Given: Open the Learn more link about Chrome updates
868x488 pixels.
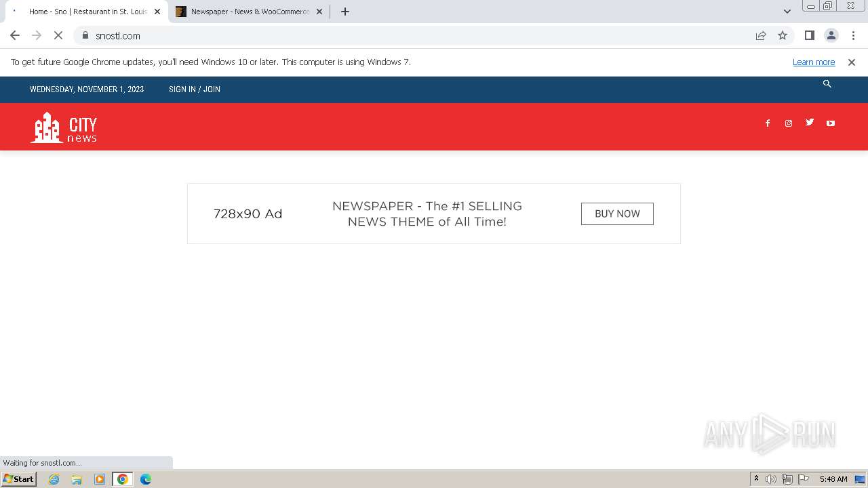Looking at the screenshot, I should pos(814,62).
